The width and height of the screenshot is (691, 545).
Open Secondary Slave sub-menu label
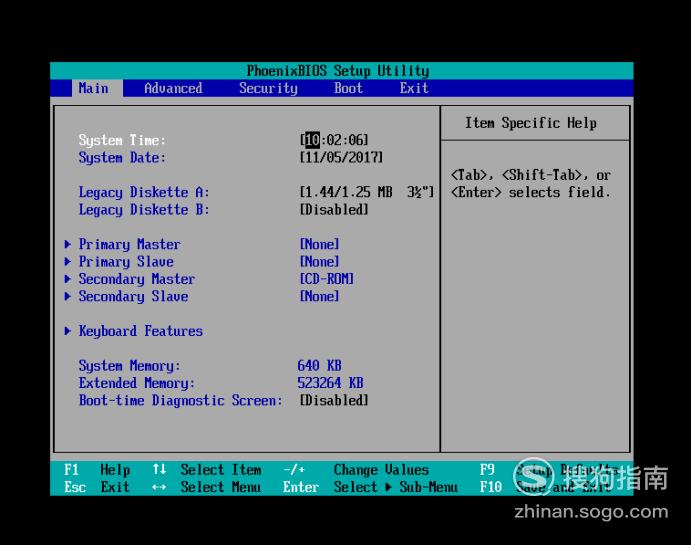click(x=134, y=297)
